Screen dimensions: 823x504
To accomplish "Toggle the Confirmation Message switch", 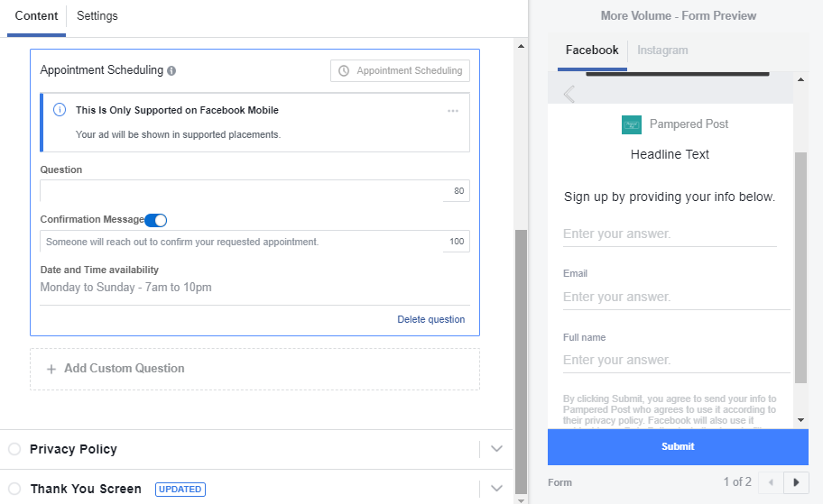I will (156, 220).
